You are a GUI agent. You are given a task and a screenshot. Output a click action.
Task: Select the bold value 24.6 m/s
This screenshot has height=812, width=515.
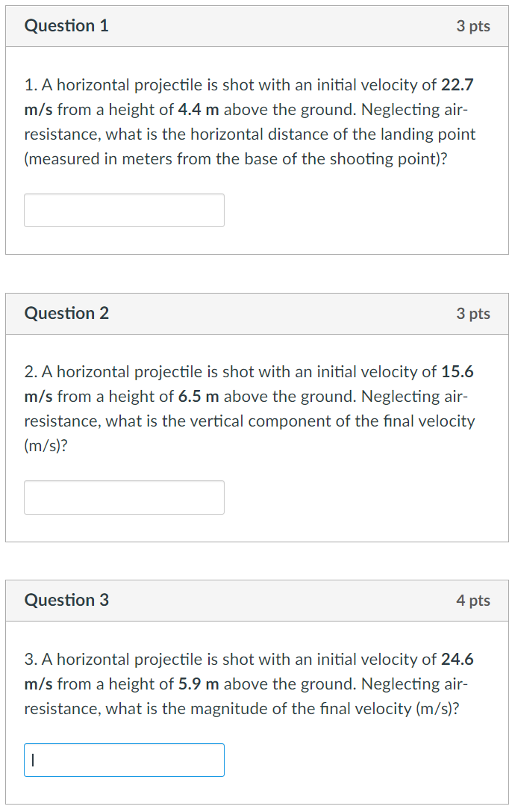coord(457,659)
